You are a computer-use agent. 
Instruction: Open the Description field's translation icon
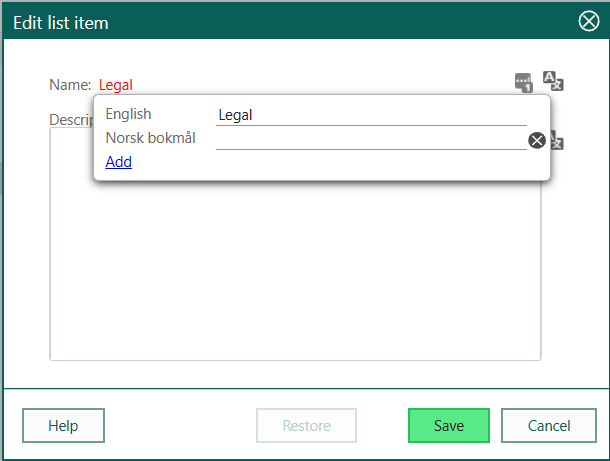click(558, 142)
